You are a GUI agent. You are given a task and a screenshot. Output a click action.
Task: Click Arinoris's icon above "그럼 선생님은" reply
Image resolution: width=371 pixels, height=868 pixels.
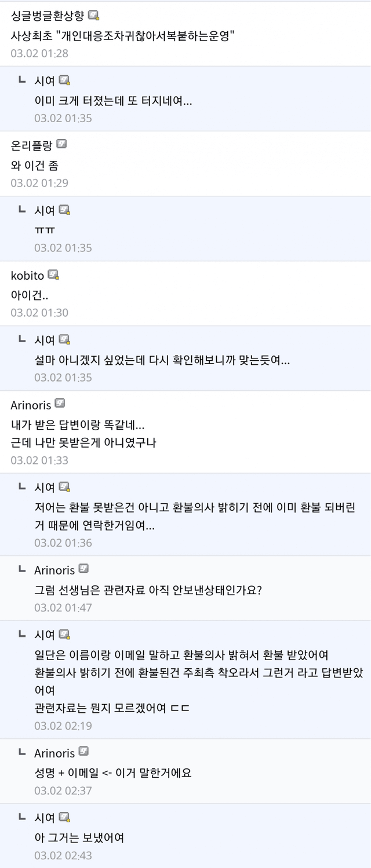[83, 568]
